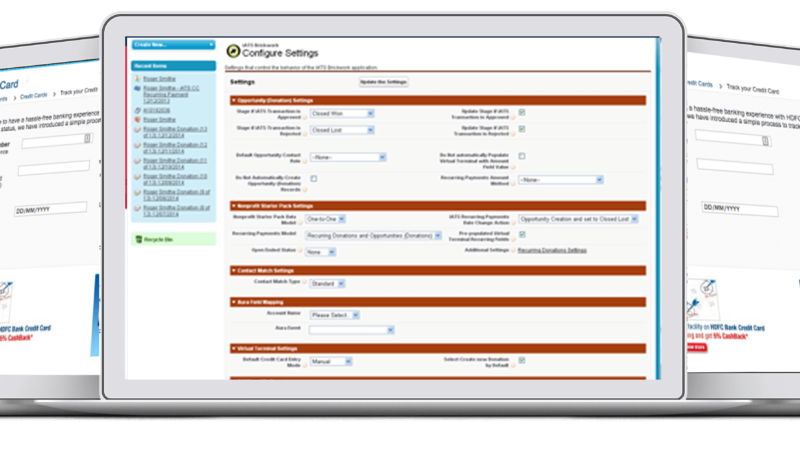Open the Closed Won stage dropdown
Image resolution: width=800 pixels, height=450 pixels.
click(341, 113)
